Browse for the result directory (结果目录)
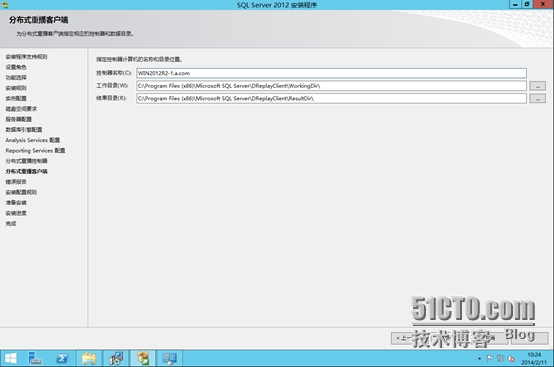 537,99
